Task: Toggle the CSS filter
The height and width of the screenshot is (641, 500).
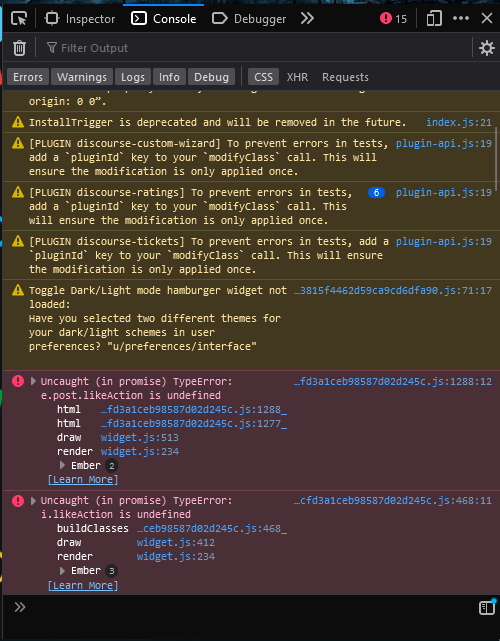Action: tap(263, 77)
